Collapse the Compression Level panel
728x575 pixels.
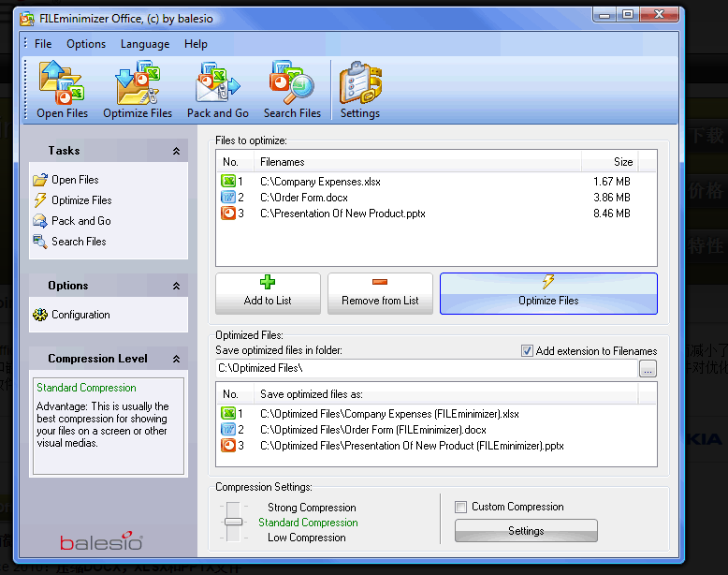coord(177,359)
